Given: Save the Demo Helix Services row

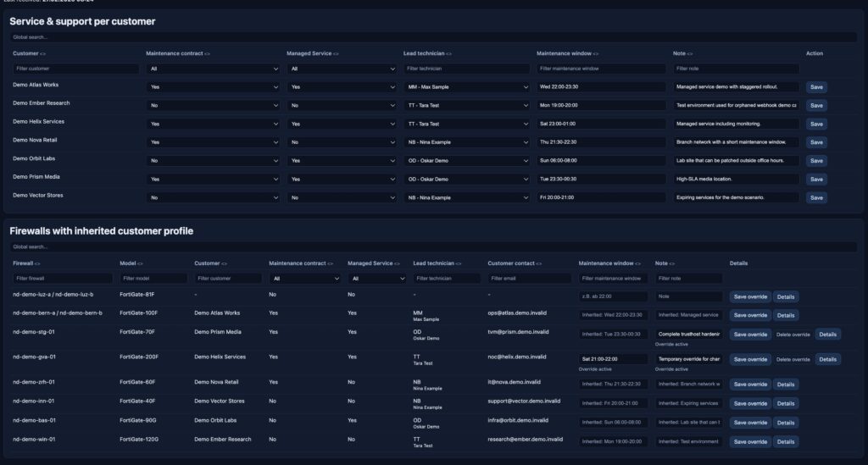Looking at the screenshot, I should click(815, 124).
